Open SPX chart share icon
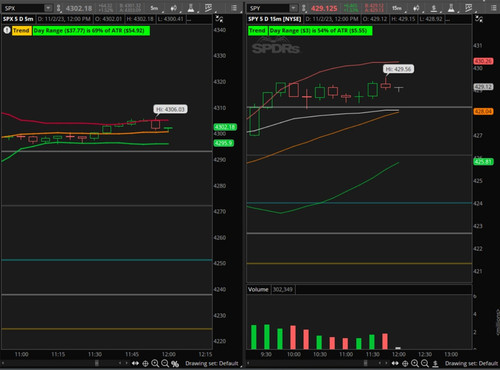This screenshot has width=500, height=370. point(174,8)
